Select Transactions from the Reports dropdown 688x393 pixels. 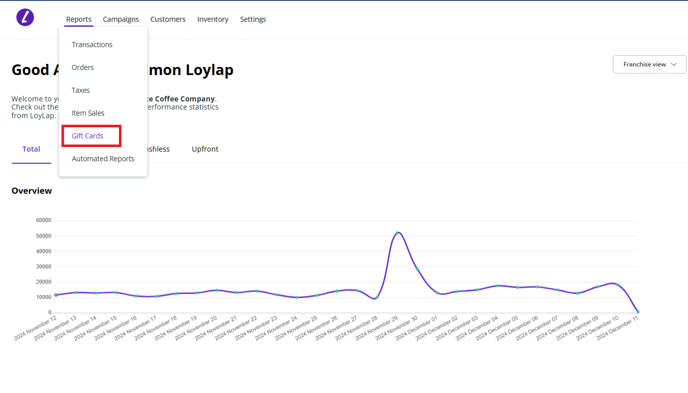pyautogui.click(x=92, y=45)
